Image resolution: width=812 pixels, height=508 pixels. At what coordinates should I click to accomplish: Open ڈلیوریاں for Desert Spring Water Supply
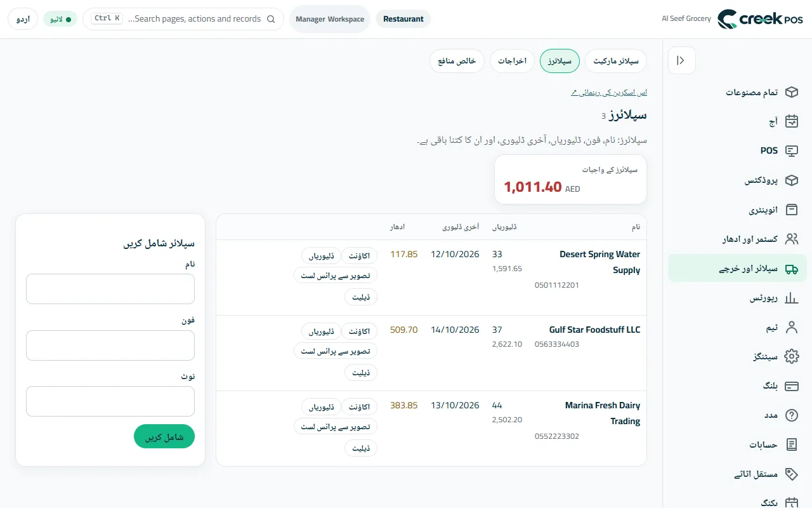tap(321, 255)
